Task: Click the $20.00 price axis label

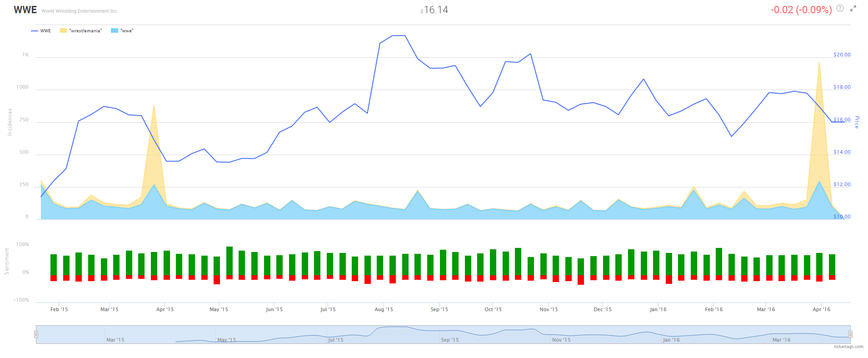Action: tap(842, 55)
